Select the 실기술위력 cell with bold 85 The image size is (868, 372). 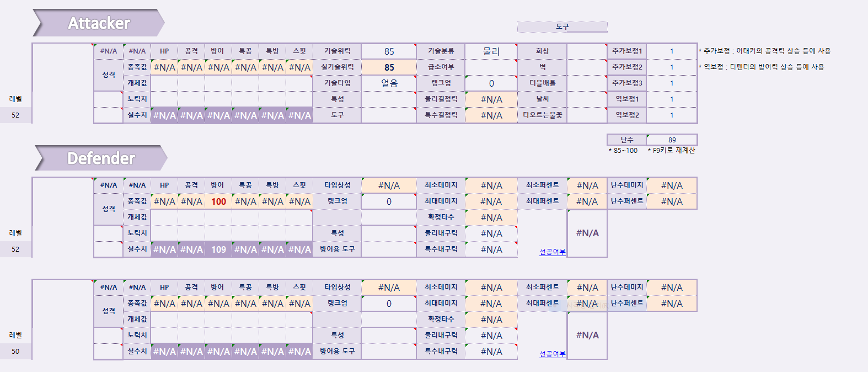pos(389,67)
